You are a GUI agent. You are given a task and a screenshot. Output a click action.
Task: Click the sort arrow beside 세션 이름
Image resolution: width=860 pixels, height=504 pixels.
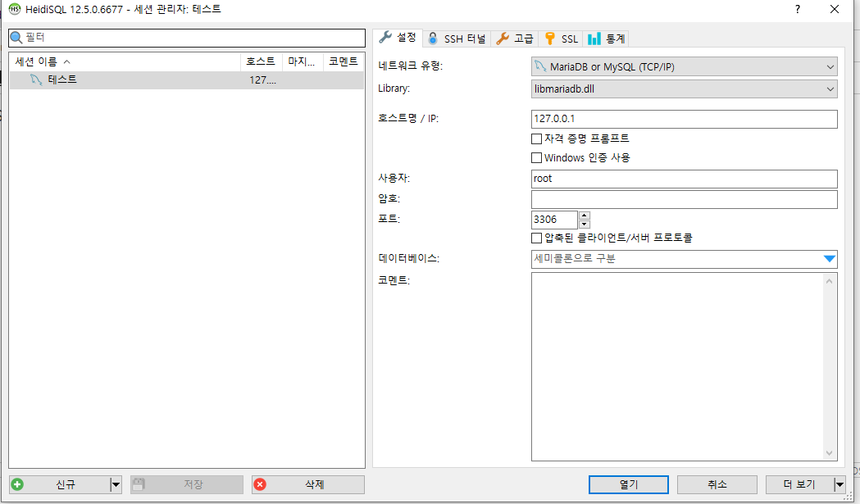click(x=67, y=62)
